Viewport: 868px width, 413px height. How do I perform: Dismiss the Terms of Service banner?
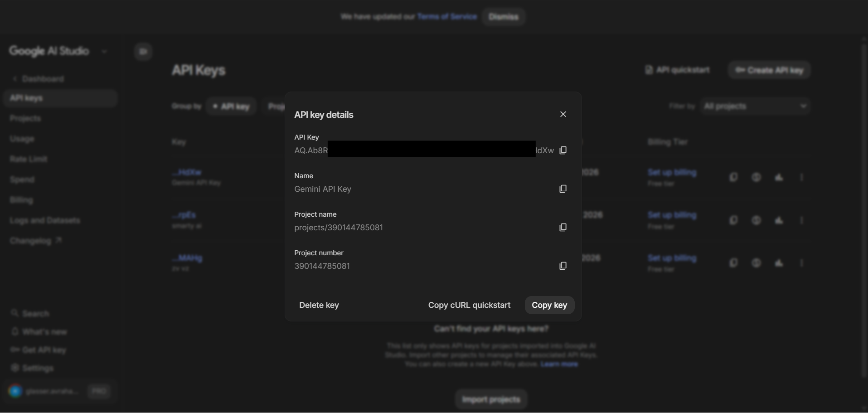pos(503,17)
